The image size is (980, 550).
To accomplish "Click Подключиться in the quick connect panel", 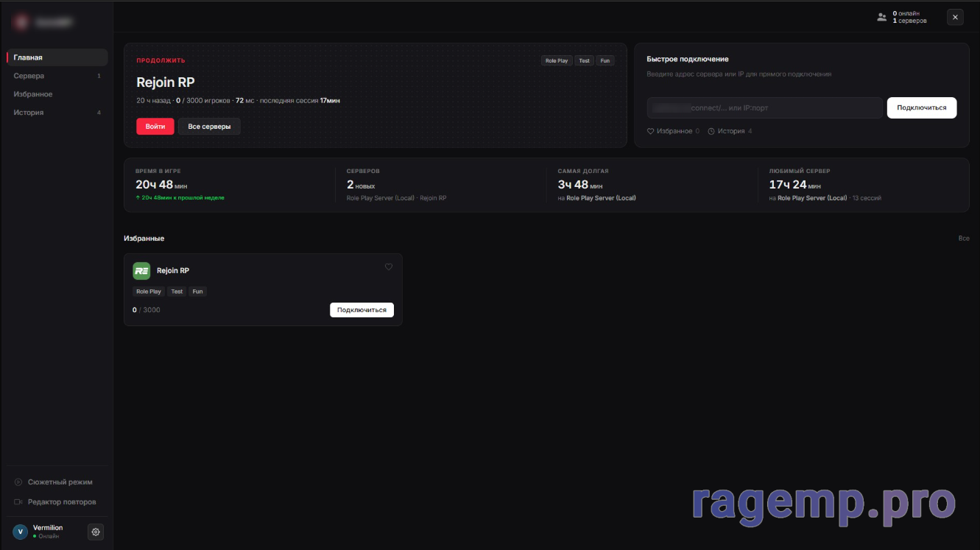I will coord(922,107).
